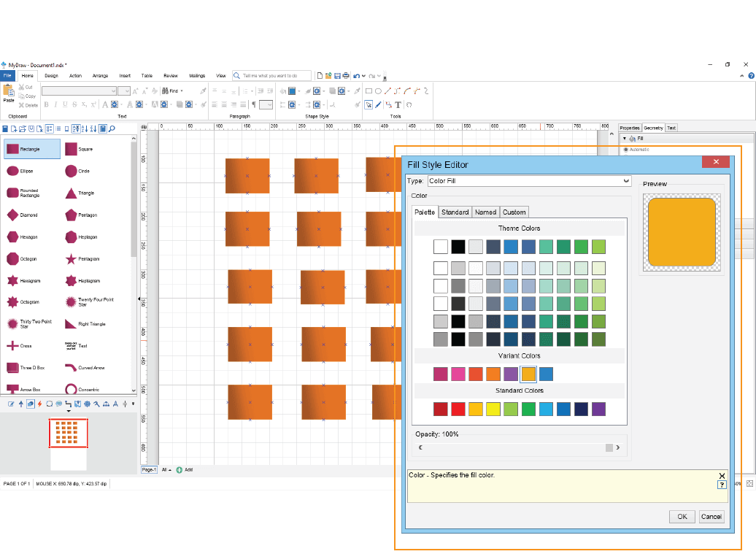
Task: Choose the Ellipse drawing tool in ribbon
Action: (x=378, y=91)
